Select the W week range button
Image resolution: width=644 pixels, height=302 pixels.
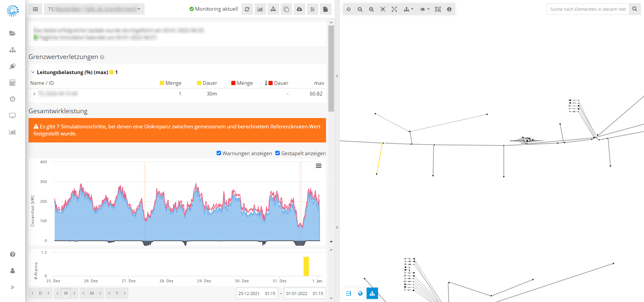pos(66,293)
